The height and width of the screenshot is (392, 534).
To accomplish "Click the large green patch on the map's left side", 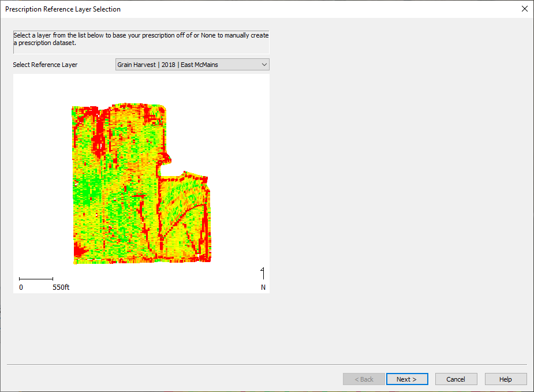I will coord(84,191).
